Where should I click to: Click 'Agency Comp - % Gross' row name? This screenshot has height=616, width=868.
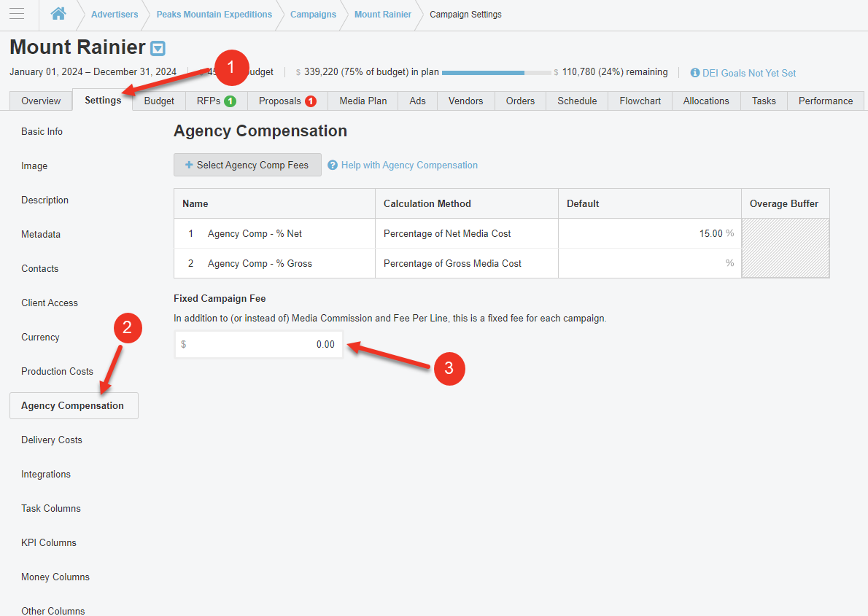[x=260, y=263]
